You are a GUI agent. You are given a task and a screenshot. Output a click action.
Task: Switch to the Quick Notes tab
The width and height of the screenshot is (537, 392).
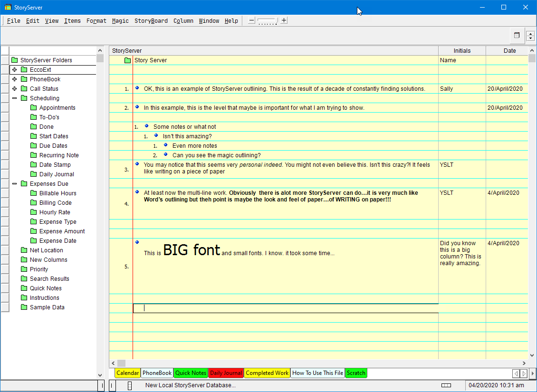(191, 373)
